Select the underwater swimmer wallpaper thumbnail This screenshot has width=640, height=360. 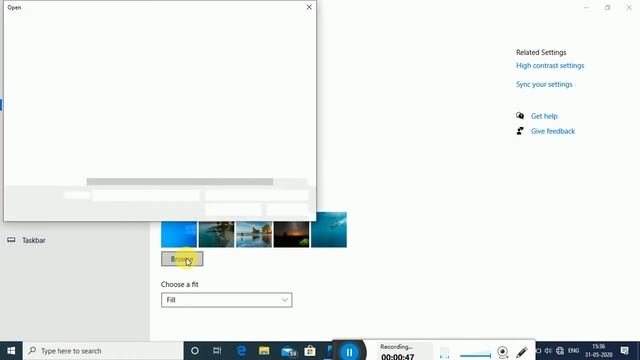tap(329, 230)
